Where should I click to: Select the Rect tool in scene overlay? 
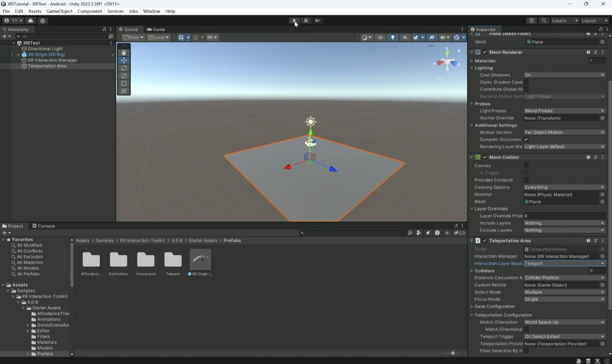pos(124,83)
